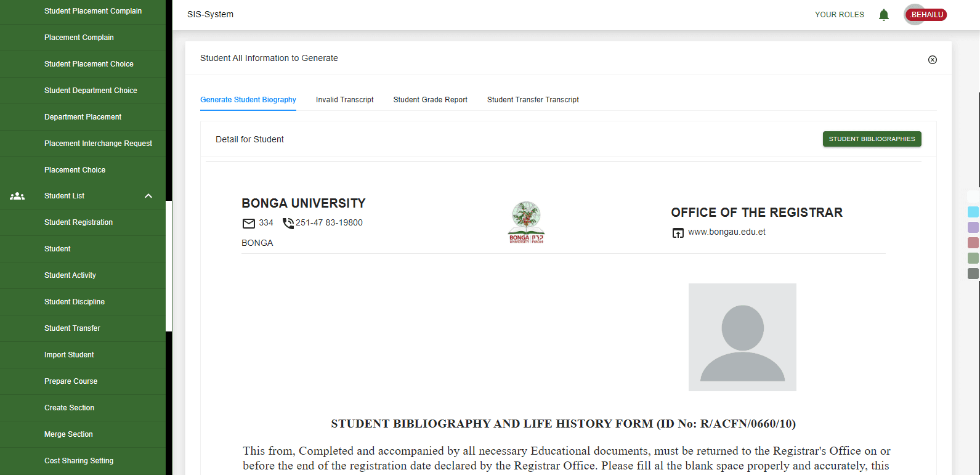
Task: Go to Student Registration
Action: (x=83, y=222)
